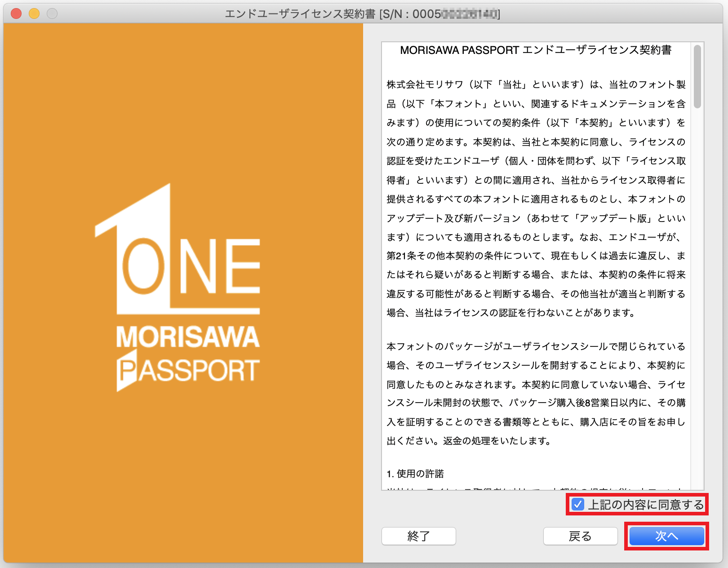728x568 pixels.
Task: Quit the installer with 終了 button
Action: click(418, 536)
